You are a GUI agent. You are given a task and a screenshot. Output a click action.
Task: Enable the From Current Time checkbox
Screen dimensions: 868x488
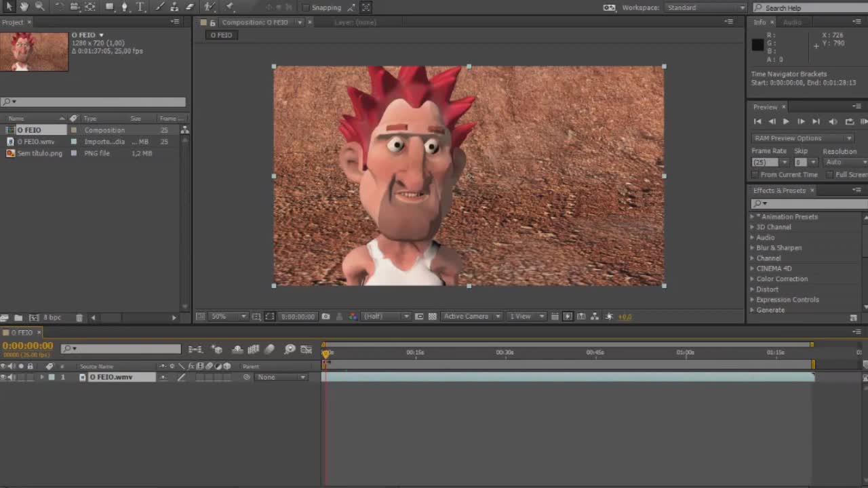pyautogui.click(x=755, y=174)
